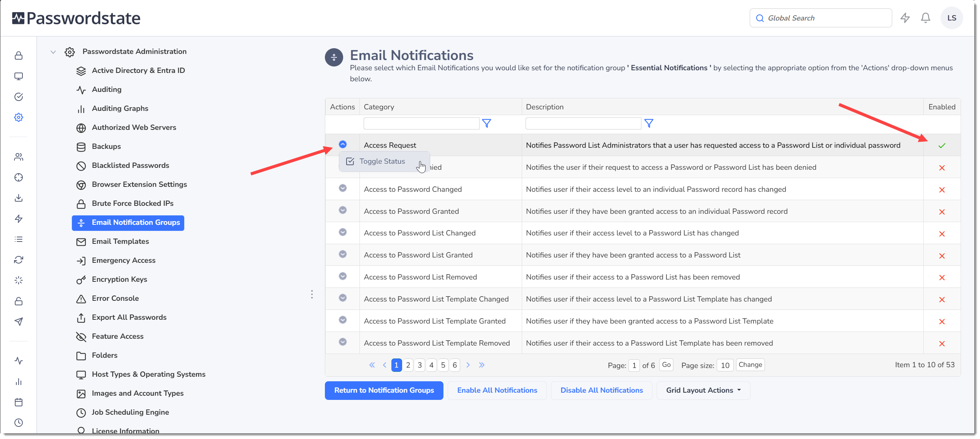The height and width of the screenshot is (439, 980).
Task: Click red X status for Access to Password List Removed
Action: 942,278
